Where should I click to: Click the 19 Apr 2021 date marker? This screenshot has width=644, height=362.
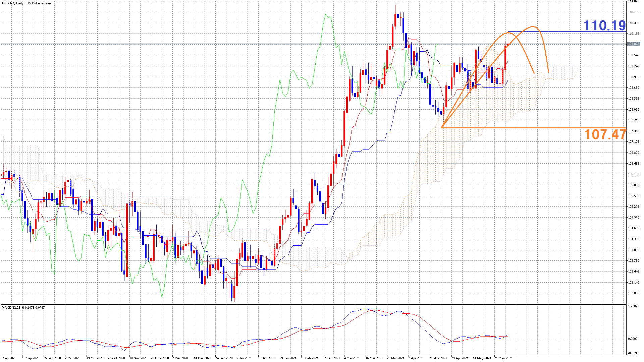438,358
